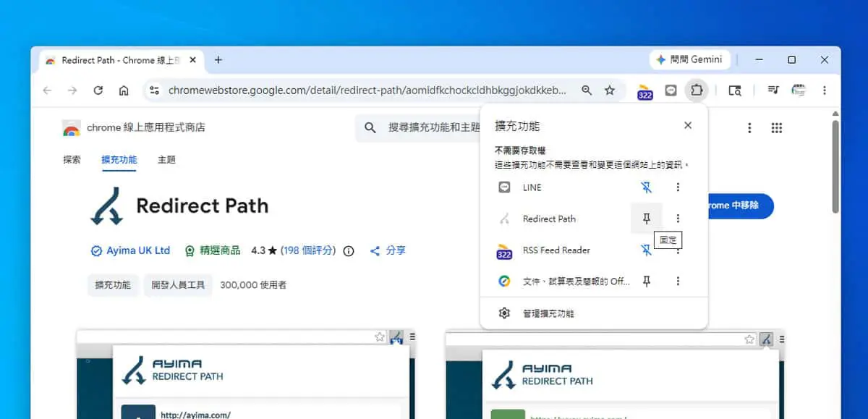
Task: Open more options for Office editing extension
Action: [678, 281]
